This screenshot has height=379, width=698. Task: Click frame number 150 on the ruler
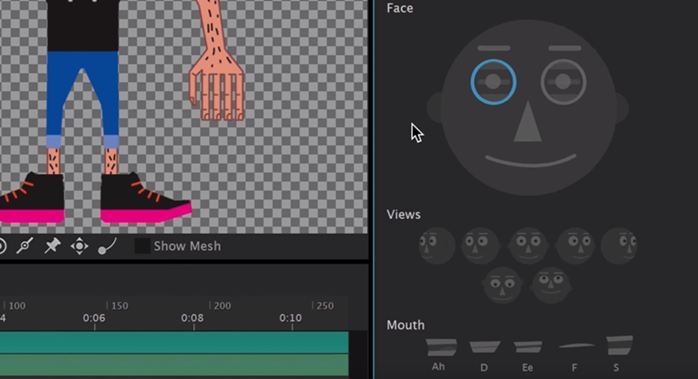coord(120,306)
